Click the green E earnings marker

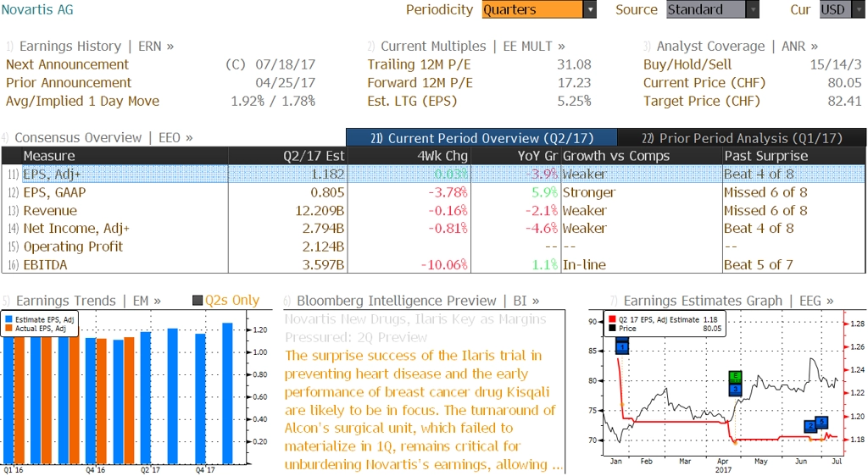pos(735,377)
